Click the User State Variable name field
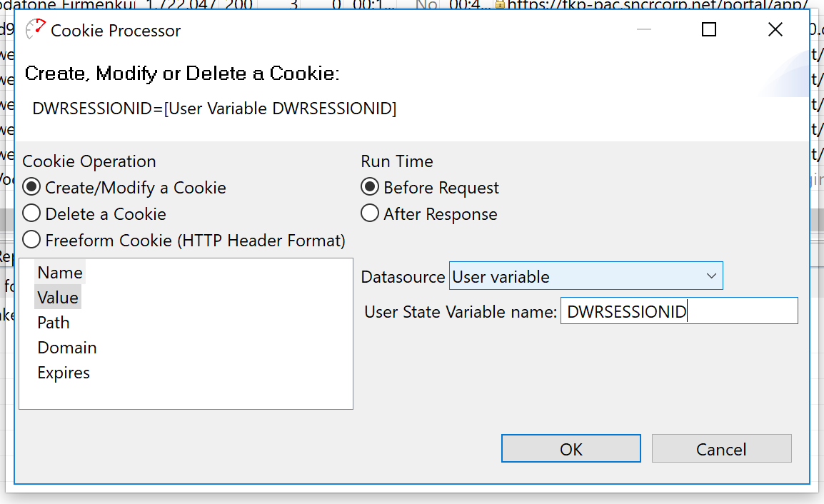 (679, 311)
